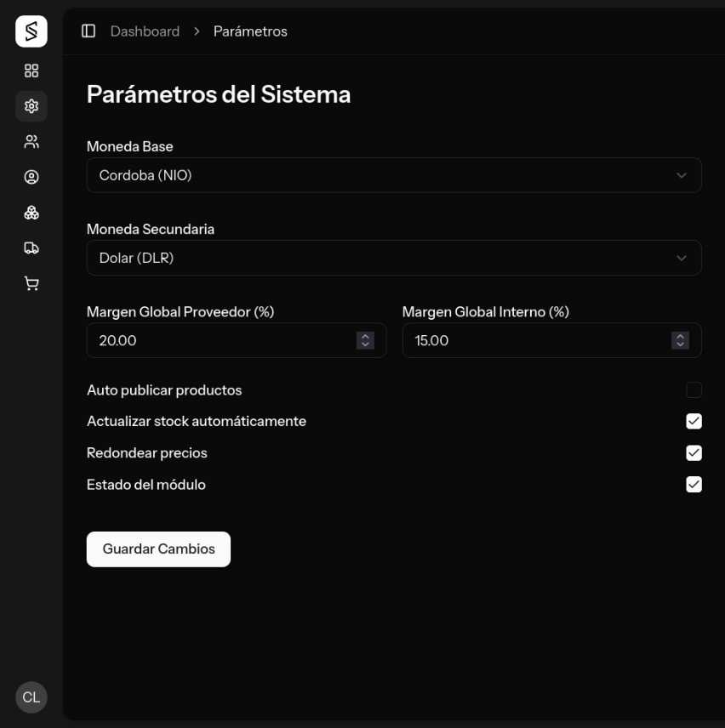Open the Moneda Secundaria dropdown
Screen dimensions: 725x728
pyautogui.click(x=394, y=258)
